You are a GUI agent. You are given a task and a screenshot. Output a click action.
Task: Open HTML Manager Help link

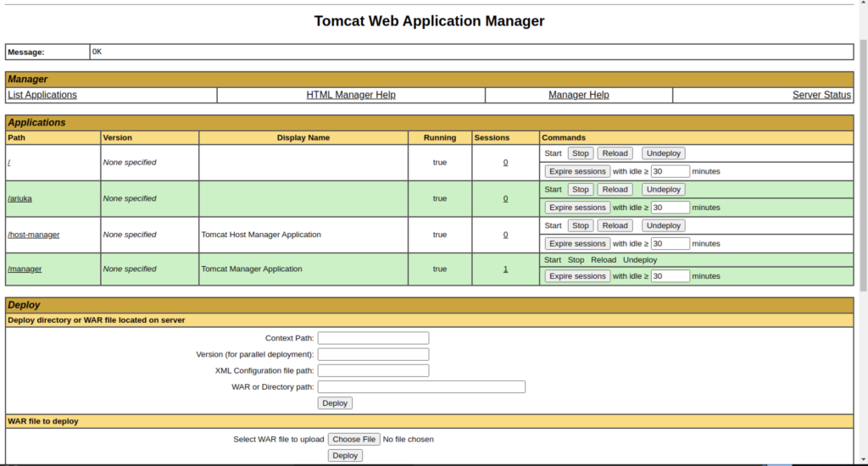point(351,95)
